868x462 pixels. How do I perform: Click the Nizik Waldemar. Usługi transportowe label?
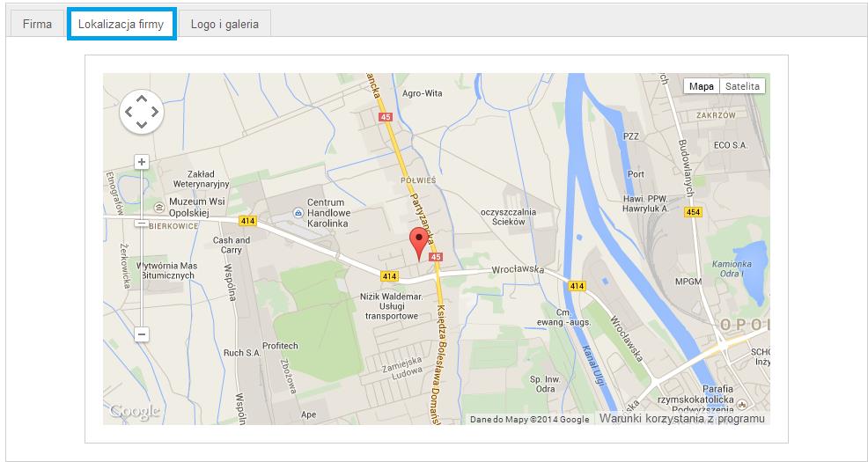click(392, 306)
